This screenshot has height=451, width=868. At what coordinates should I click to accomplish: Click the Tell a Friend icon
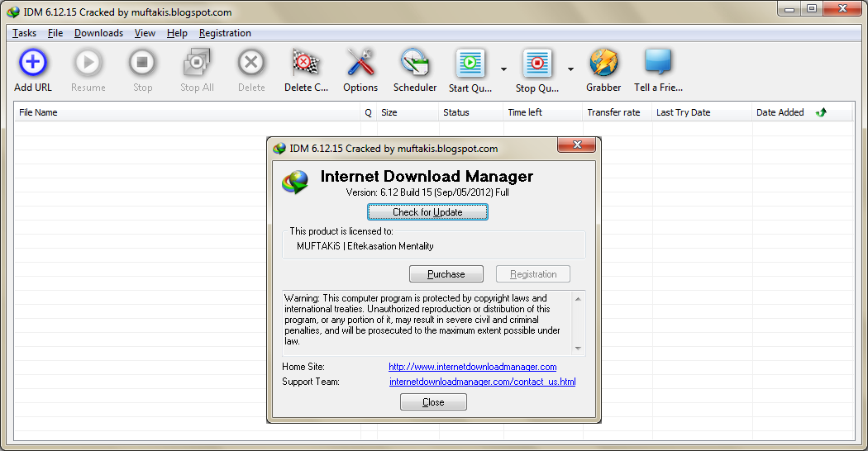pyautogui.click(x=658, y=62)
